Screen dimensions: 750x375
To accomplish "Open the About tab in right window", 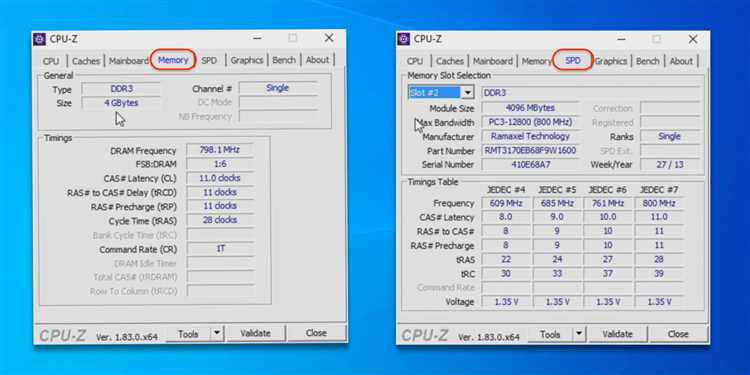I will [681, 62].
